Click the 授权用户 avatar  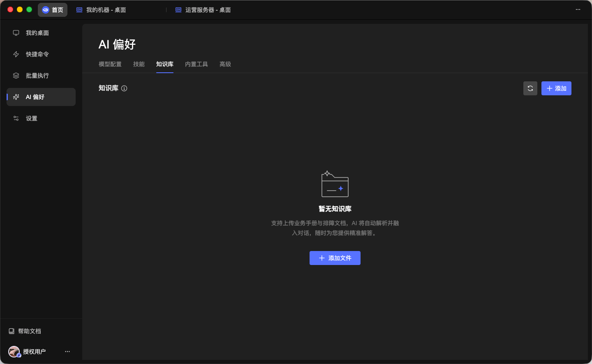(x=14, y=352)
